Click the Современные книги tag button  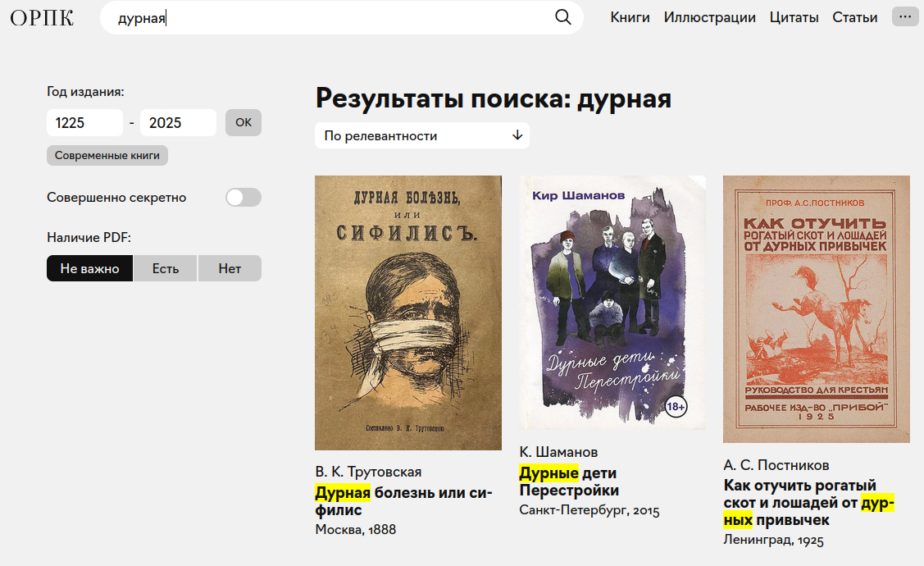[x=107, y=155]
